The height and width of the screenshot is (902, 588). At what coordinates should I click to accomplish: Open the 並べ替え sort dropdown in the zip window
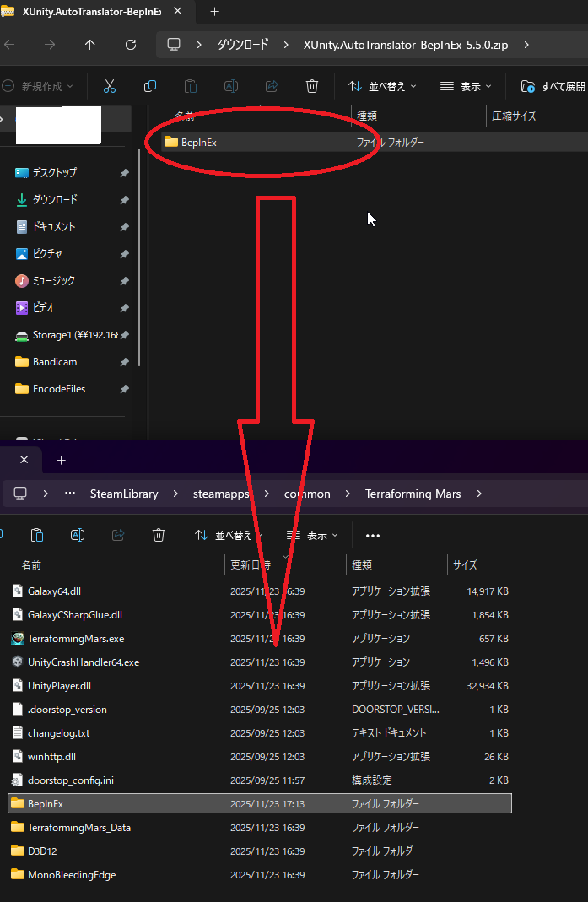(x=382, y=86)
